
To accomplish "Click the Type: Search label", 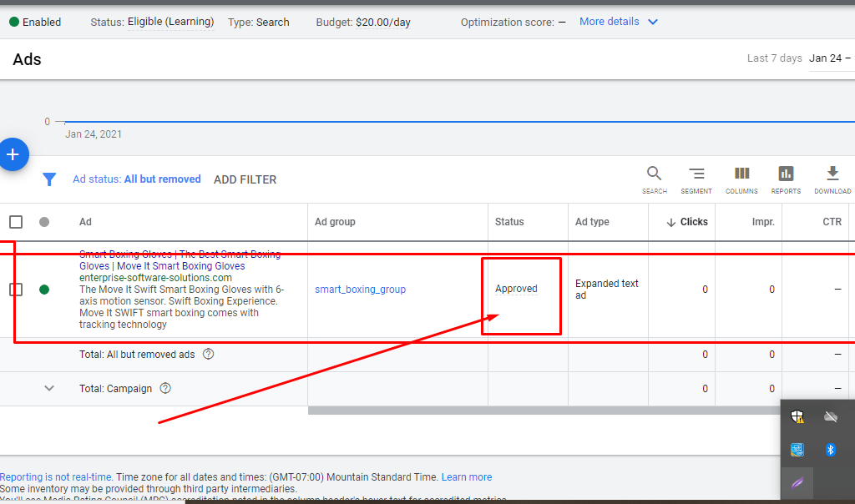I will [x=259, y=23].
